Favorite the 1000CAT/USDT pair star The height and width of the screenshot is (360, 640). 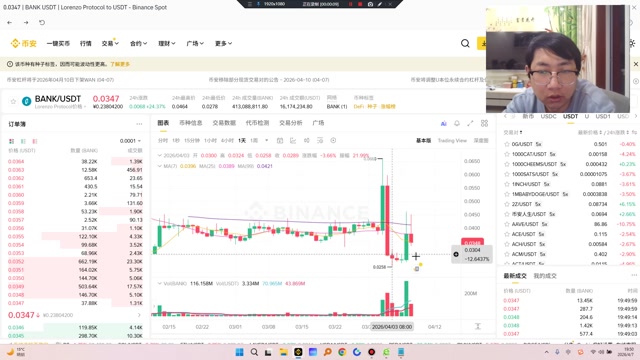click(x=507, y=154)
